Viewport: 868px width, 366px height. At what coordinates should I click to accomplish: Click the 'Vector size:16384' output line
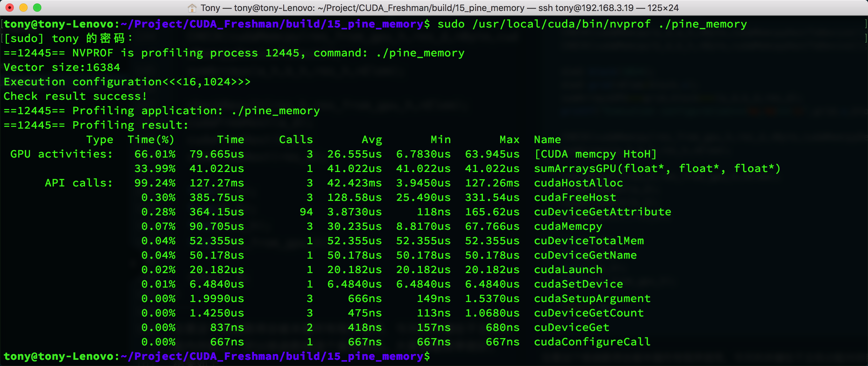[x=62, y=67]
